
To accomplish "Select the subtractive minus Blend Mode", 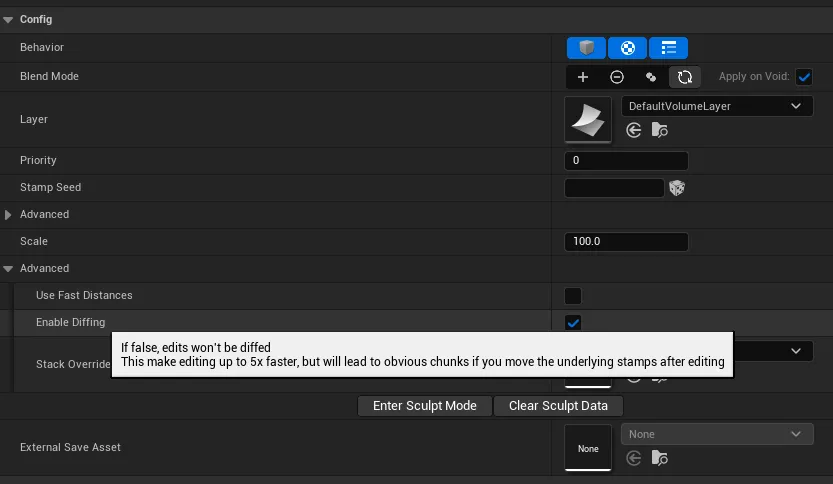I will 617,77.
